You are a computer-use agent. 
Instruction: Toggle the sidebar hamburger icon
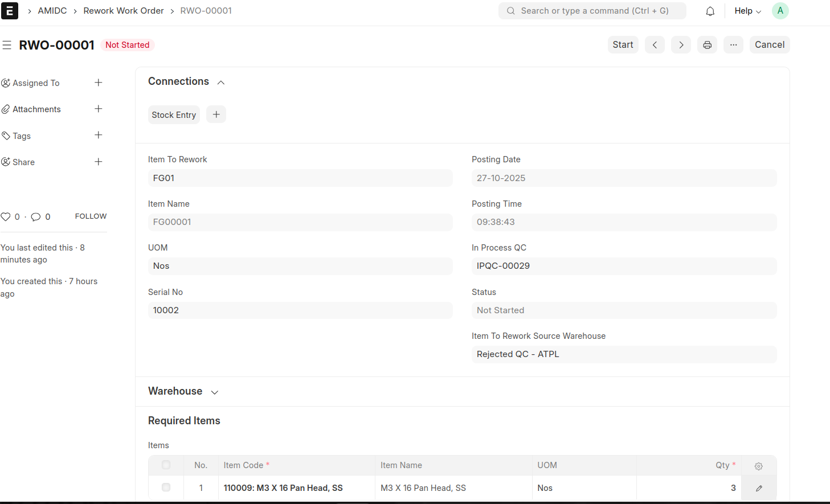tap(7, 45)
